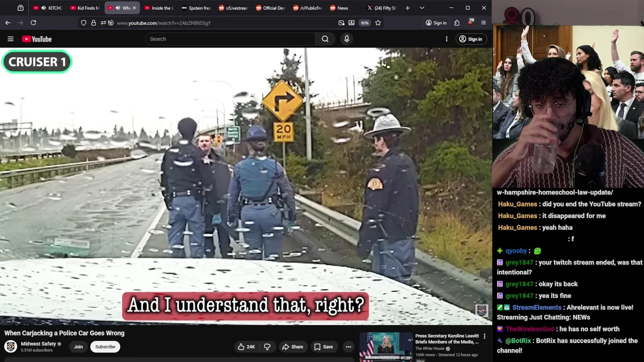Open the Midwest Safety channel name link

tap(38, 344)
